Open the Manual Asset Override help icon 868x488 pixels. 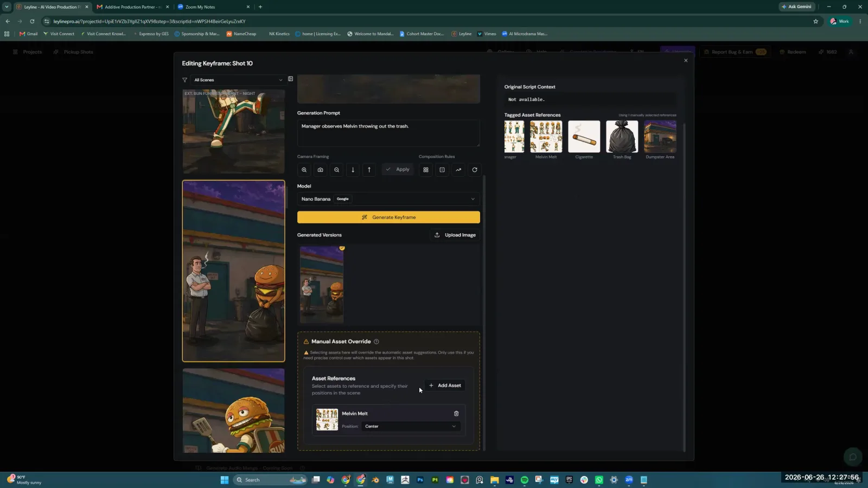click(x=376, y=342)
